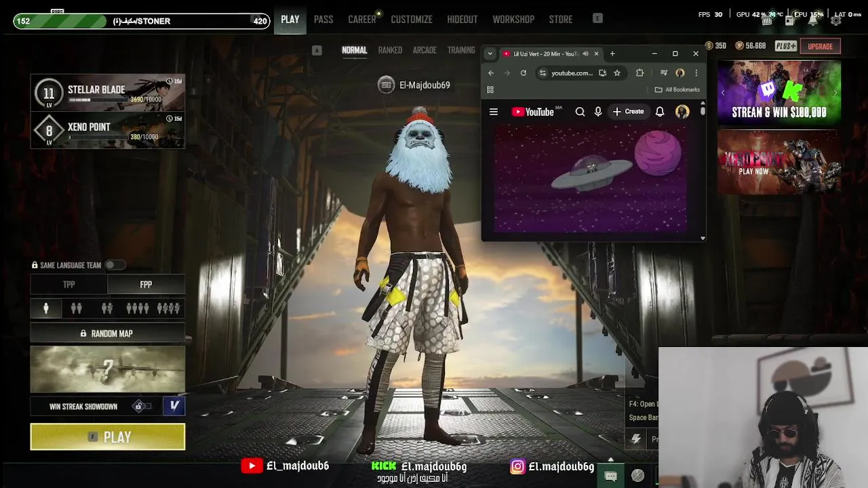Go to the YouTube logo home
This screenshot has width=868, height=488.
533,112
